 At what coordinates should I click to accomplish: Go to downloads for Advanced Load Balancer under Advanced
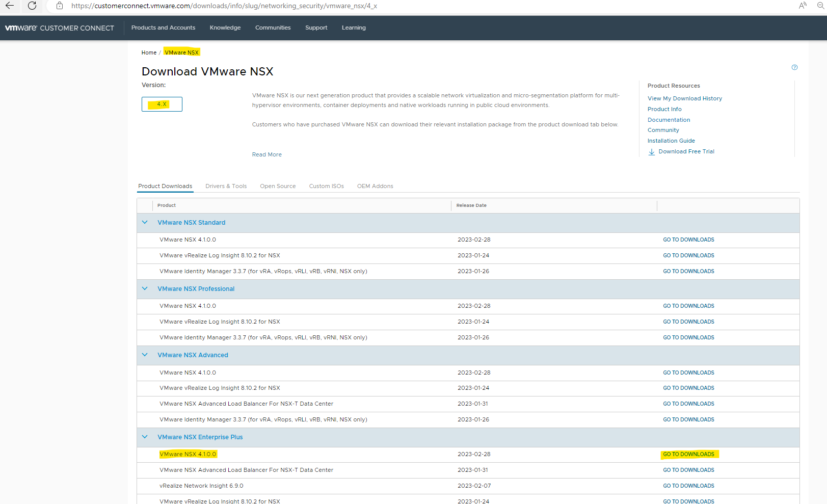688,404
